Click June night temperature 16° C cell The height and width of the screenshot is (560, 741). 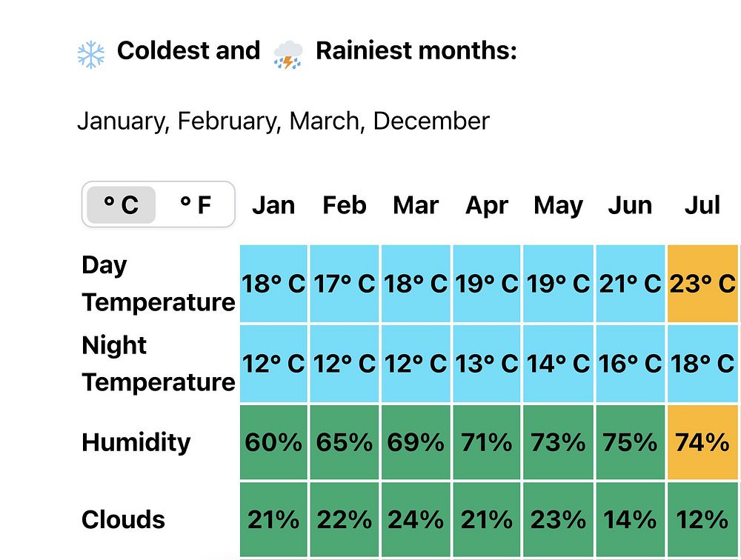coord(631,364)
